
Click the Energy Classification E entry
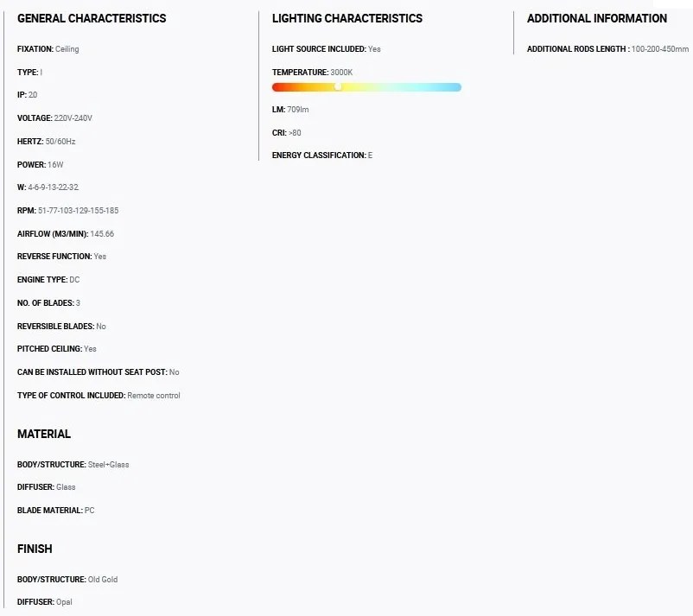click(322, 156)
